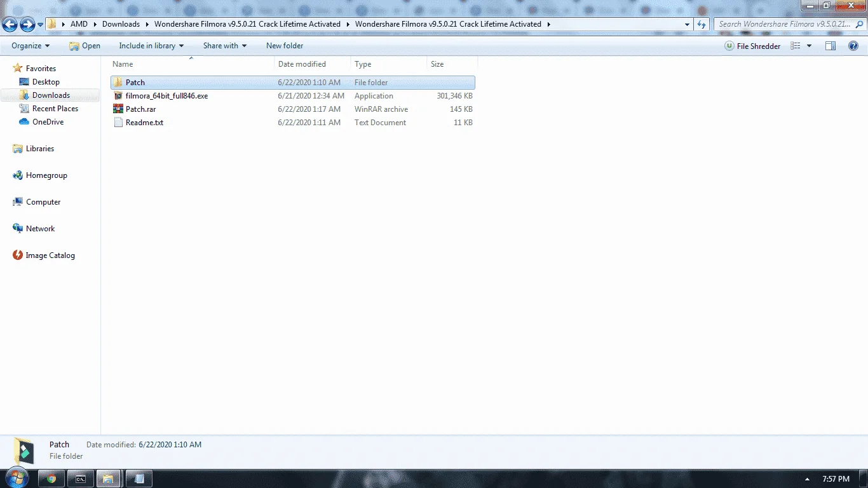The image size is (868, 488).
Task: Open Computer in the navigation pane
Action: click(37, 202)
